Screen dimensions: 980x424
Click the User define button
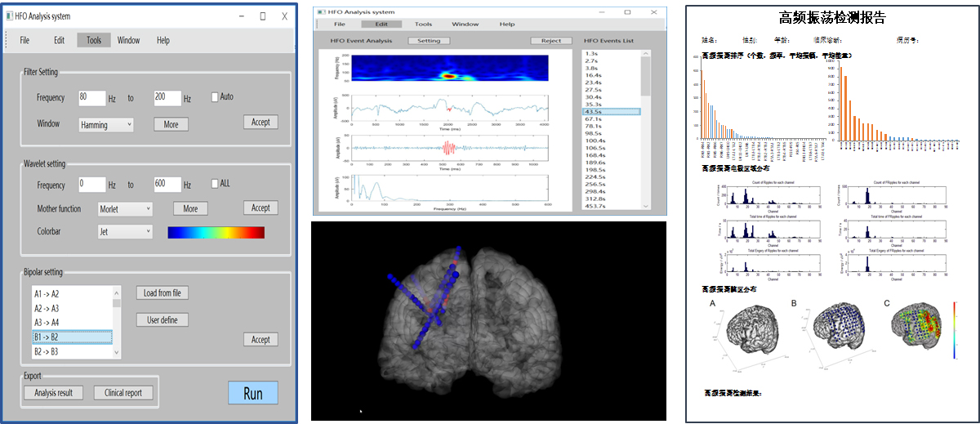click(162, 320)
